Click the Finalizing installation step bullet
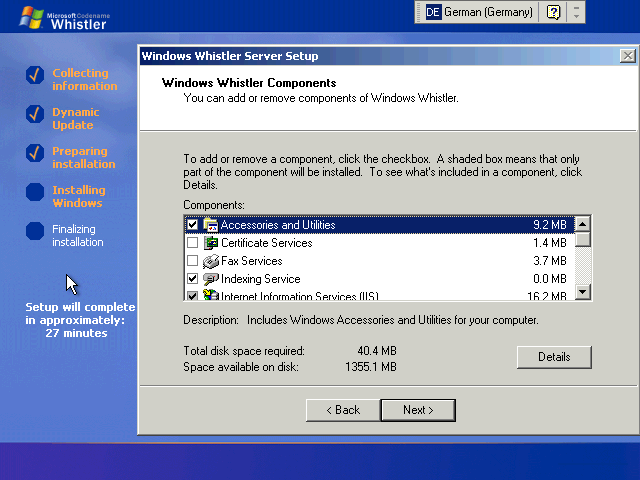This screenshot has width=640, height=480. coord(35,231)
